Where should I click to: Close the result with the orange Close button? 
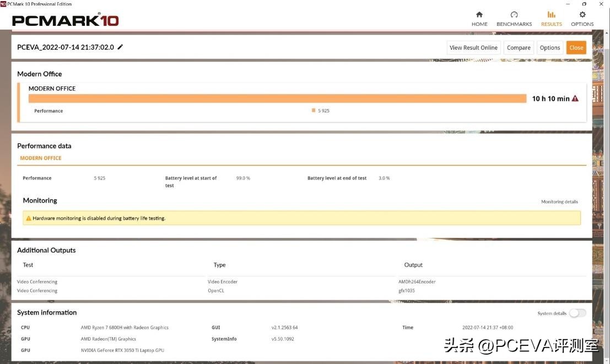[x=576, y=47]
